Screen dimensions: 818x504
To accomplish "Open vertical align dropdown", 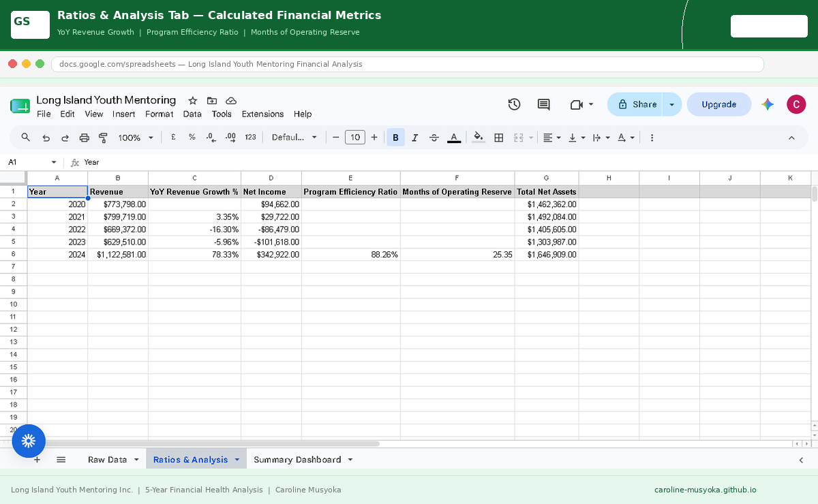I will (577, 138).
